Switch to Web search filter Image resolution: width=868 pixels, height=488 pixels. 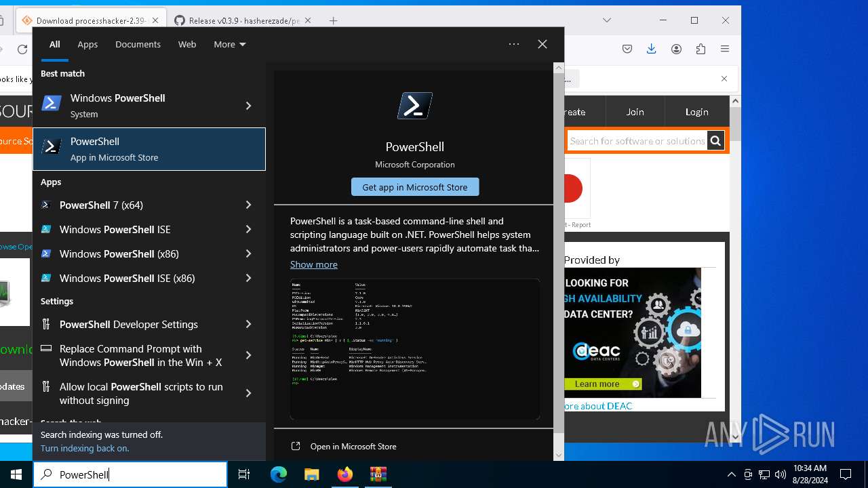(187, 44)
